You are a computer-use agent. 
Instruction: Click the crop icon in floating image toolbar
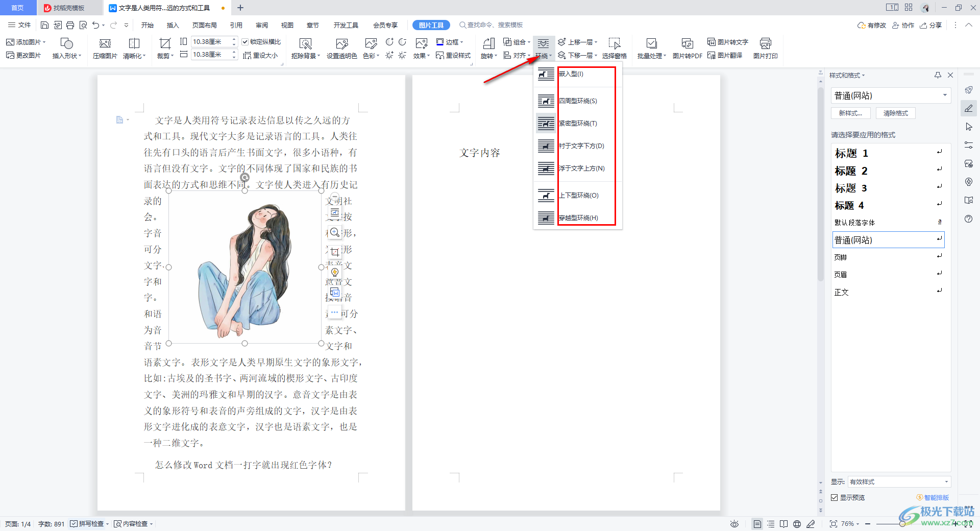(335, 252)
